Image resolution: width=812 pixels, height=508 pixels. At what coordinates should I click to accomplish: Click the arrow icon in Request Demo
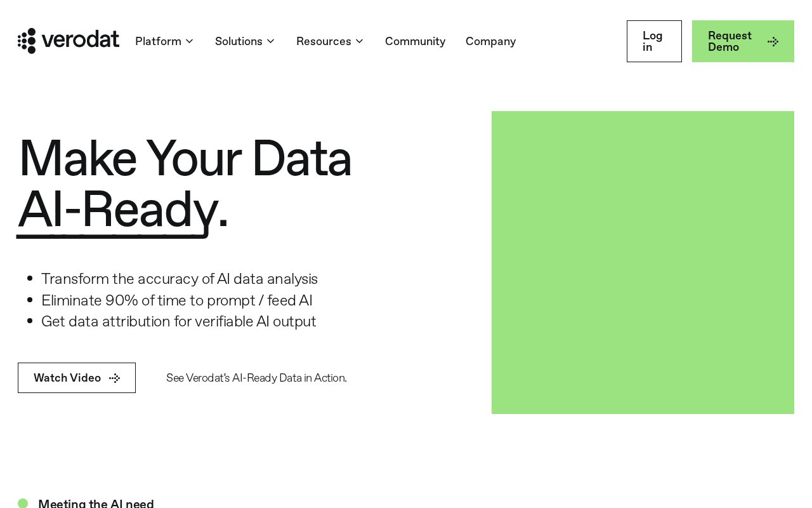point(773,42)
